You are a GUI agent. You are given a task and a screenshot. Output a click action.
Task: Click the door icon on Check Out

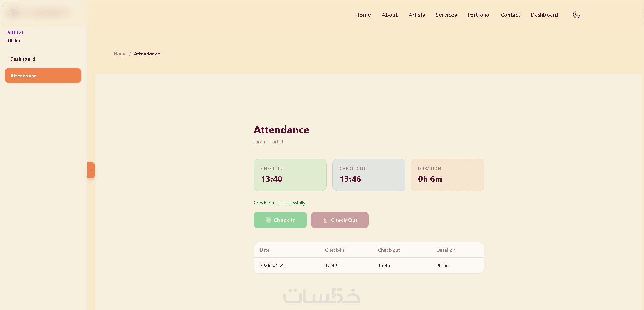click(326, 220)
